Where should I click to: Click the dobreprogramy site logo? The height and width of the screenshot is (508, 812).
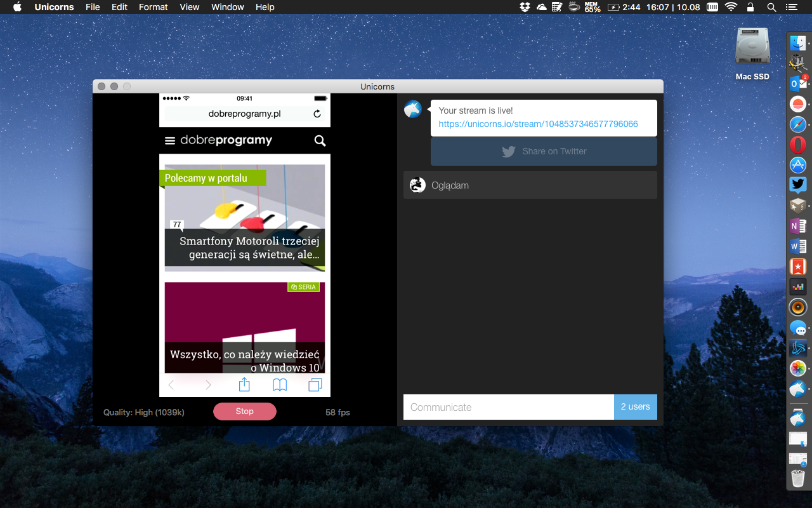coord(226,141)
